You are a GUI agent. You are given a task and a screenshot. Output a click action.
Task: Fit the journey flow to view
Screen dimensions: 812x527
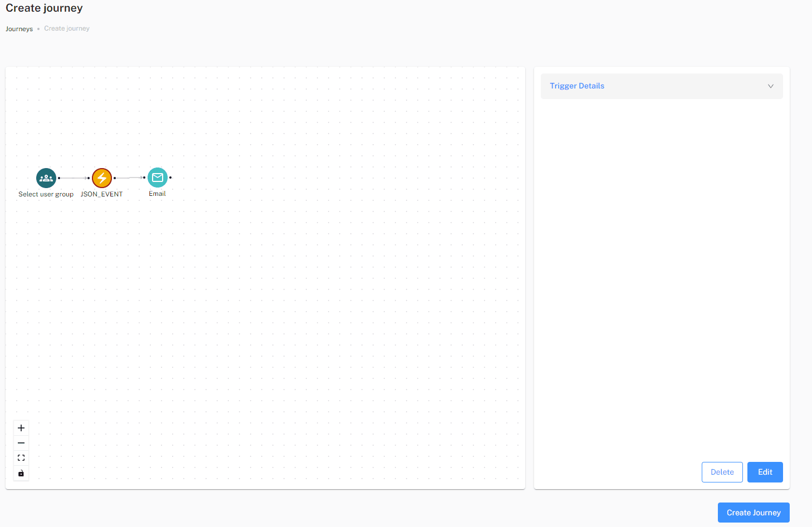[21, 458]
